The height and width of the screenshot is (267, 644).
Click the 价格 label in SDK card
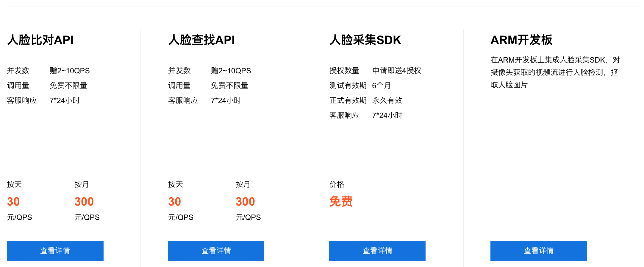[337, 184]
